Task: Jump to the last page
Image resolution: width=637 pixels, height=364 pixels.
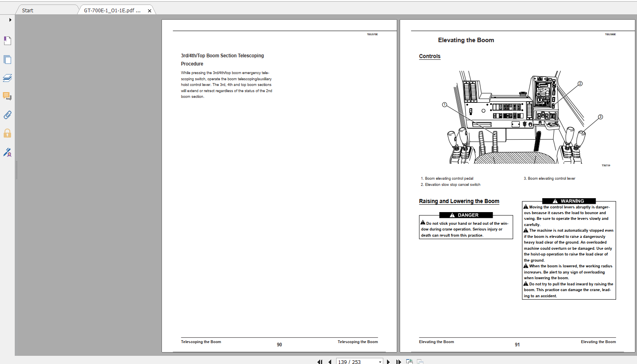Action: tap(398, 362)
